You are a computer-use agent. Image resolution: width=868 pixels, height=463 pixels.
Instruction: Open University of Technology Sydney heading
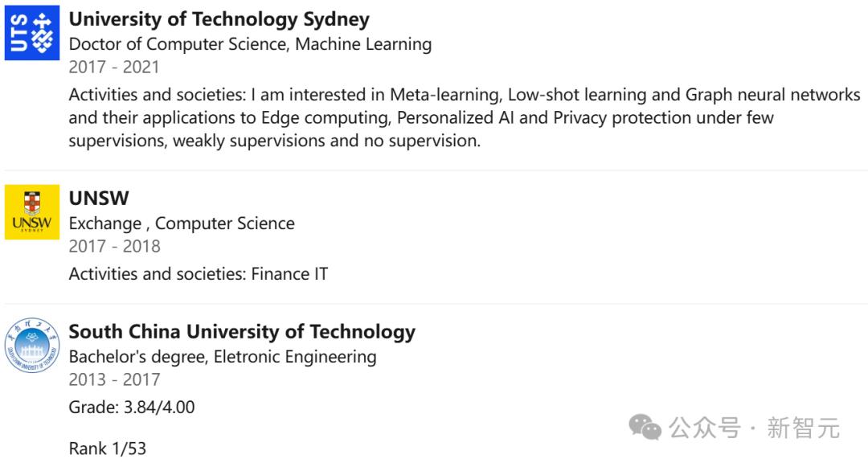219,19
